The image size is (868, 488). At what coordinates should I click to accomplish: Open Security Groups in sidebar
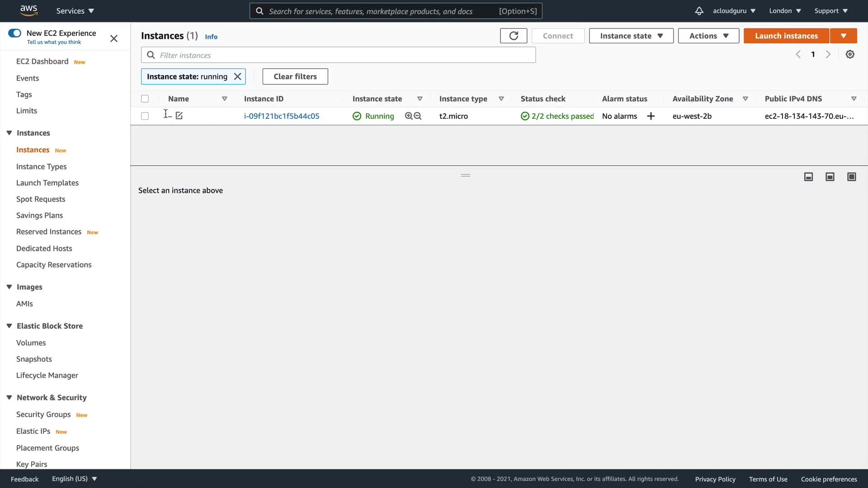pyautogui.click(x=43, y=414)
